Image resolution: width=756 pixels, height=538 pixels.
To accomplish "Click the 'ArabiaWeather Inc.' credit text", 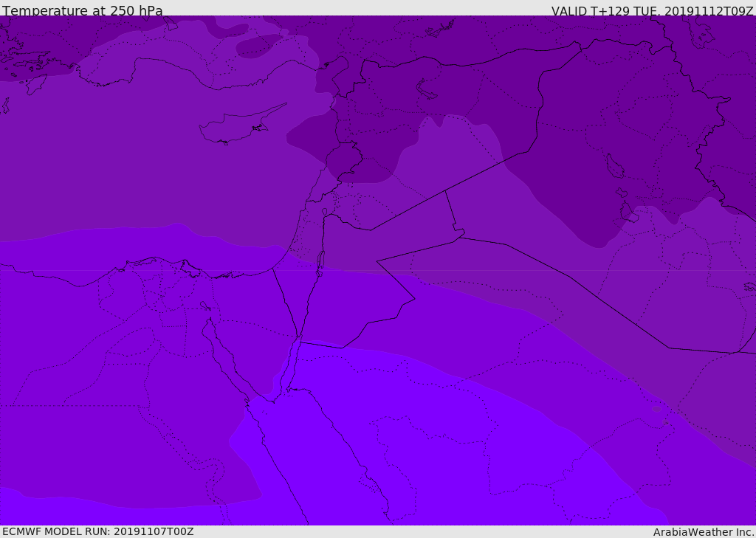I will click(704, 532).
